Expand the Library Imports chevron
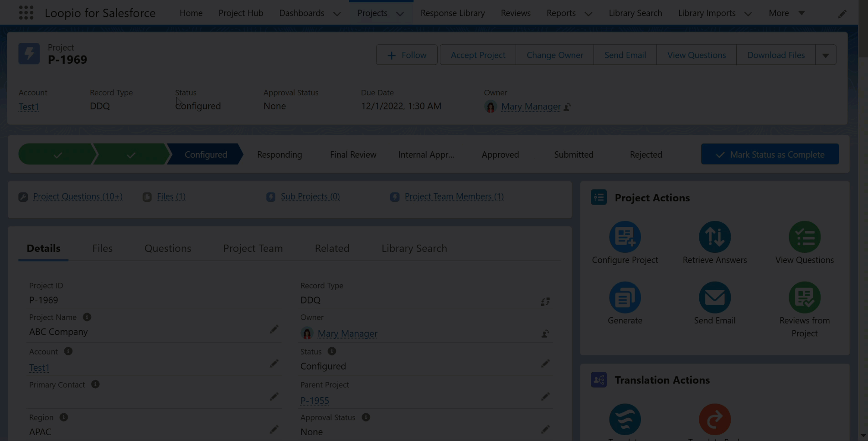The width and height of the screenshot is (868, 441). pos(748,14)
